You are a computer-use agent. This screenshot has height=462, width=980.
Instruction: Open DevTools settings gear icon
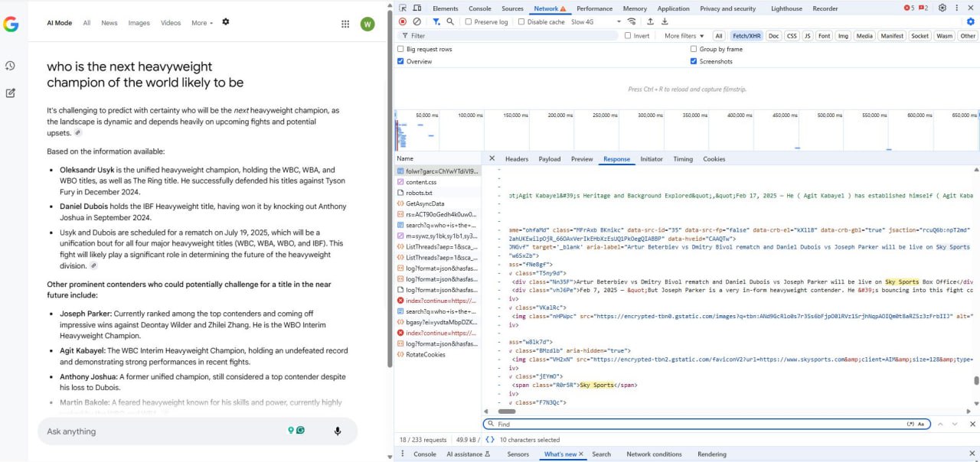click(942, 8)
